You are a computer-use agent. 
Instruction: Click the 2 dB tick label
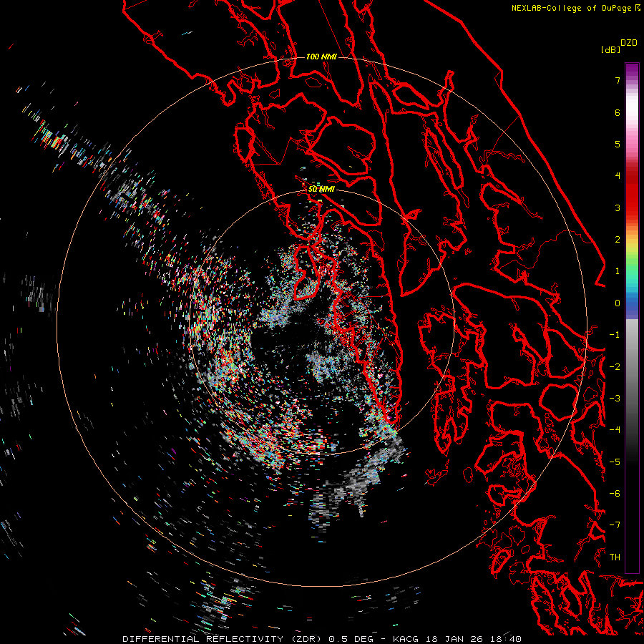(618, 240)
